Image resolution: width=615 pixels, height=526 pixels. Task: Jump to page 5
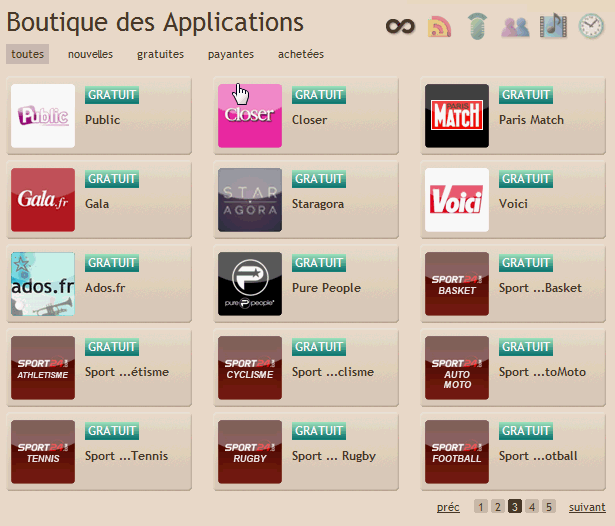click(549, 506)
